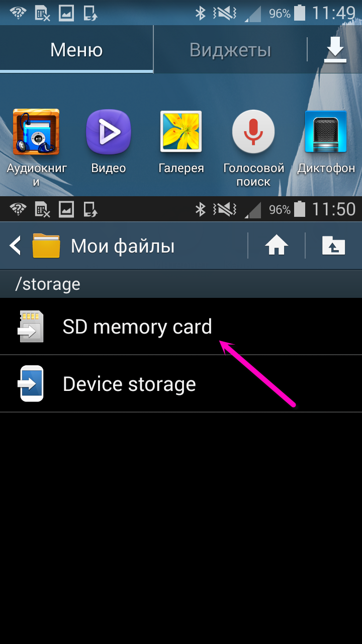Go to home folder icon
This screenshot has height=644, width=362.
pos(277,246)
